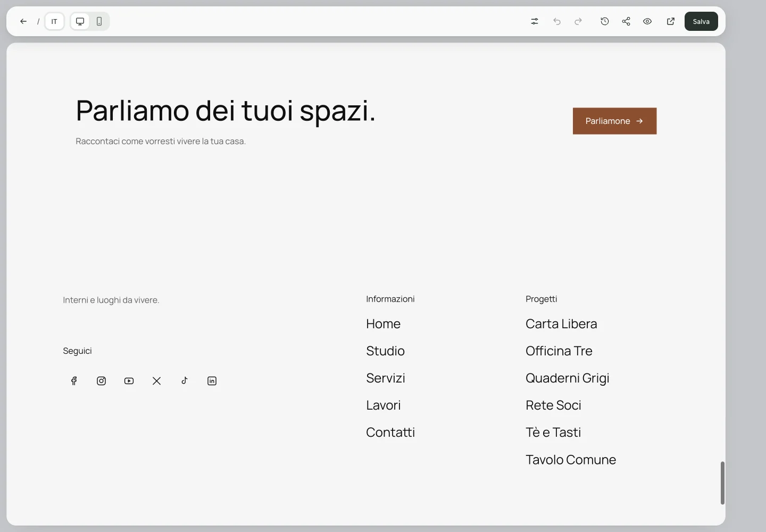Open the Tavolo Comune project
The width and height of the screenshot is (766, 532).
571,460
